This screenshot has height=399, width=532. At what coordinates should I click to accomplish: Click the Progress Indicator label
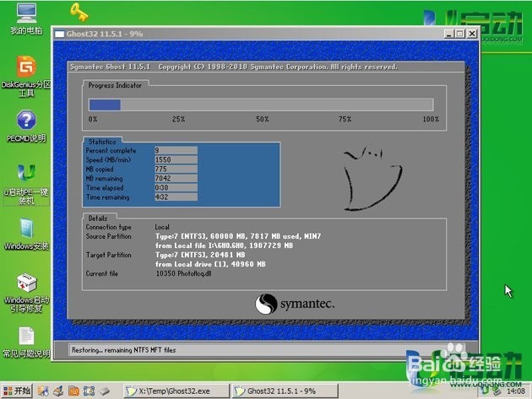(115, 85)
